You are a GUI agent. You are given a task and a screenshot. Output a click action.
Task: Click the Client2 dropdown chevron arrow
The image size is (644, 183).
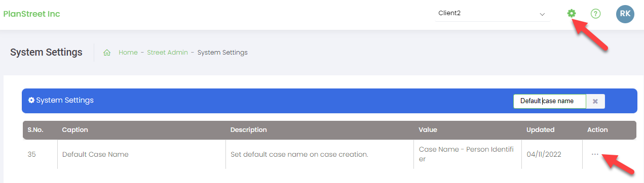click(x=542, y=14)
